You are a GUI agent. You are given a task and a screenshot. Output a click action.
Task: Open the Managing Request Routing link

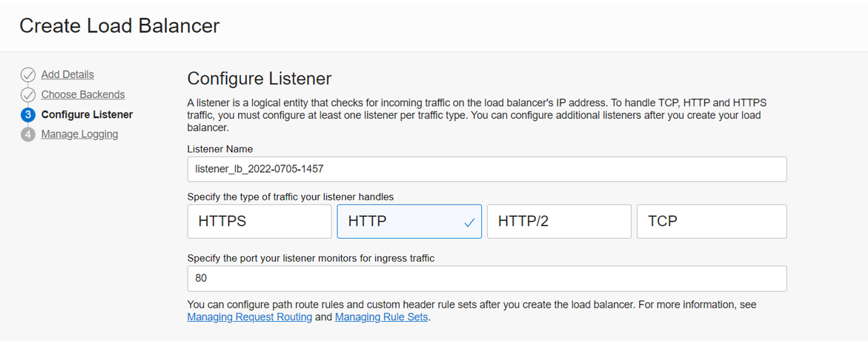250,317
